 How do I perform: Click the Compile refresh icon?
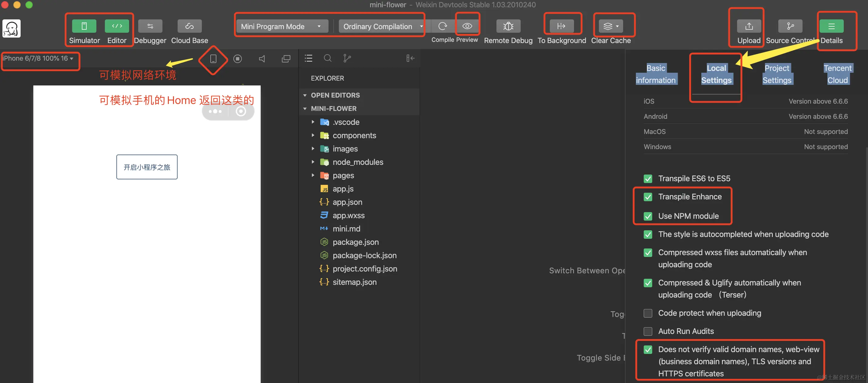[x=442, y=26]
